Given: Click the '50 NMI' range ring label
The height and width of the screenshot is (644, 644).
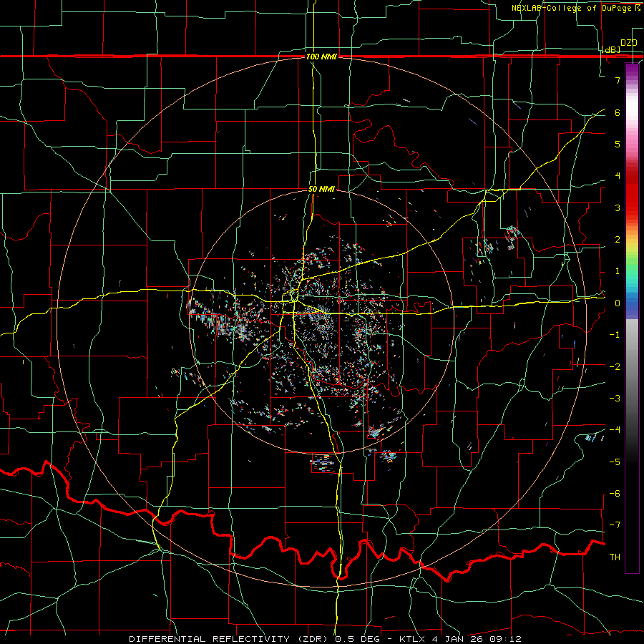Looking at the screenshot, I should tap(321, 190).
